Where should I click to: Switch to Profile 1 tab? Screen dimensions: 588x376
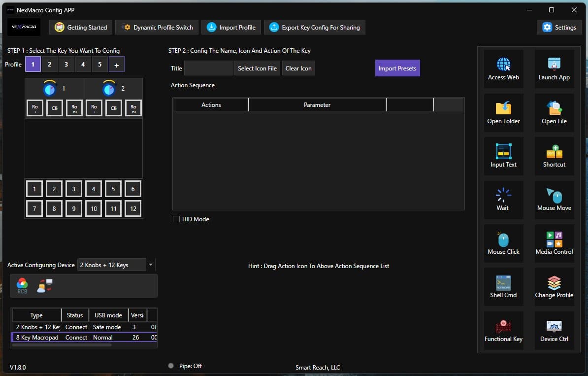point(33,65)
